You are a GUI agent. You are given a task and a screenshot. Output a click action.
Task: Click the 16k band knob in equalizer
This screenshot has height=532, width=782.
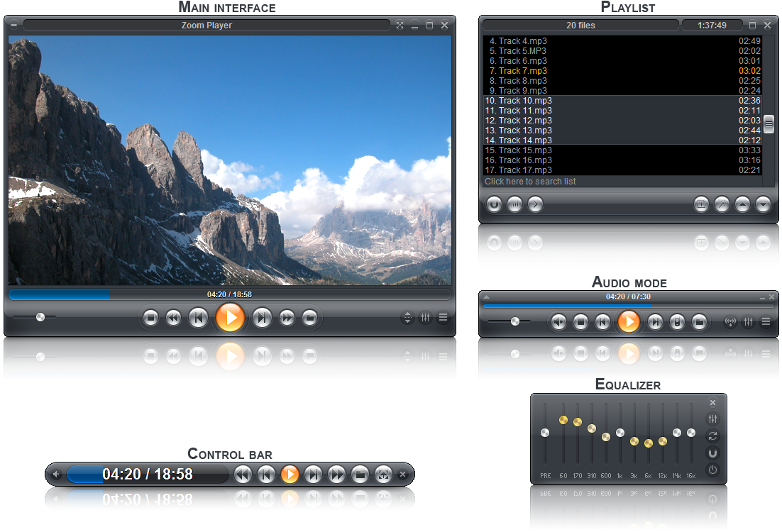pyautogui.click(x=690, y=433)
